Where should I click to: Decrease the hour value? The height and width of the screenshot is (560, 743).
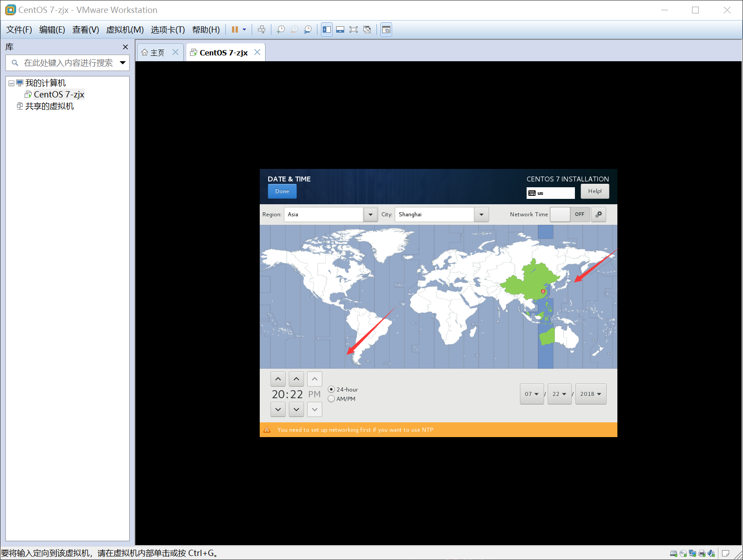click(x=278, y=409)
